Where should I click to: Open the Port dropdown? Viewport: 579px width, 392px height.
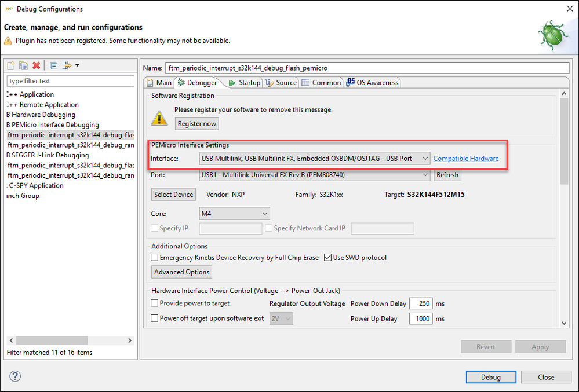pos(315,175)
